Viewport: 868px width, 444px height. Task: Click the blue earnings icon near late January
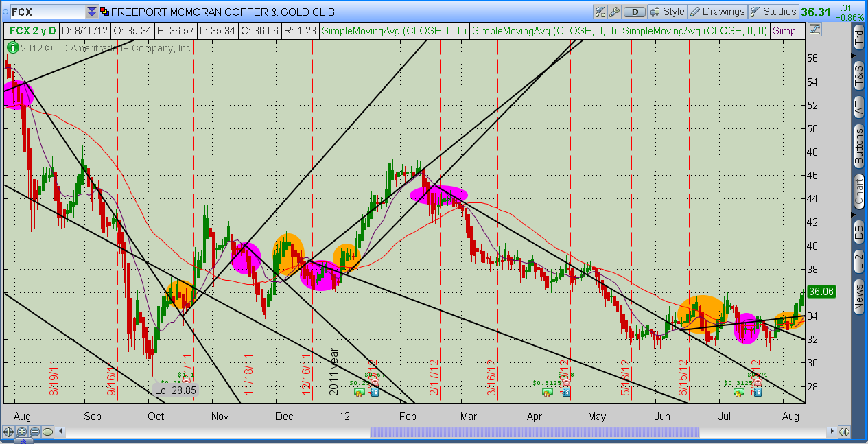tap(375, 392)
